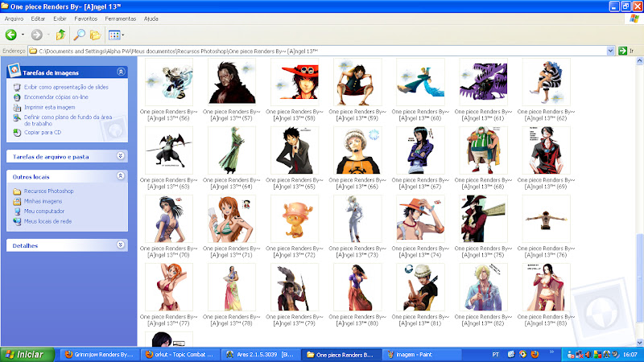Expand Tarefas de arquivo e pasta
This screenshot has width=644, height=362.
[120, 156]
